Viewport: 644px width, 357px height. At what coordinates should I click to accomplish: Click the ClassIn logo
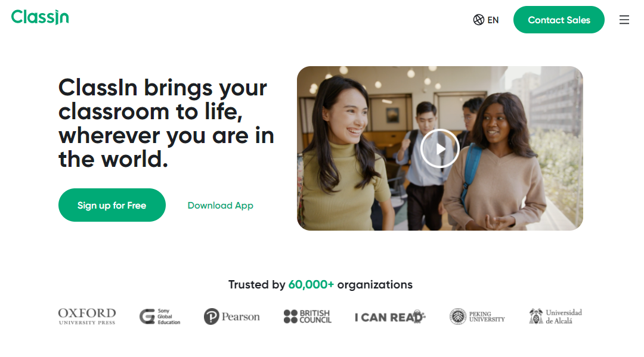pos(40,17)
